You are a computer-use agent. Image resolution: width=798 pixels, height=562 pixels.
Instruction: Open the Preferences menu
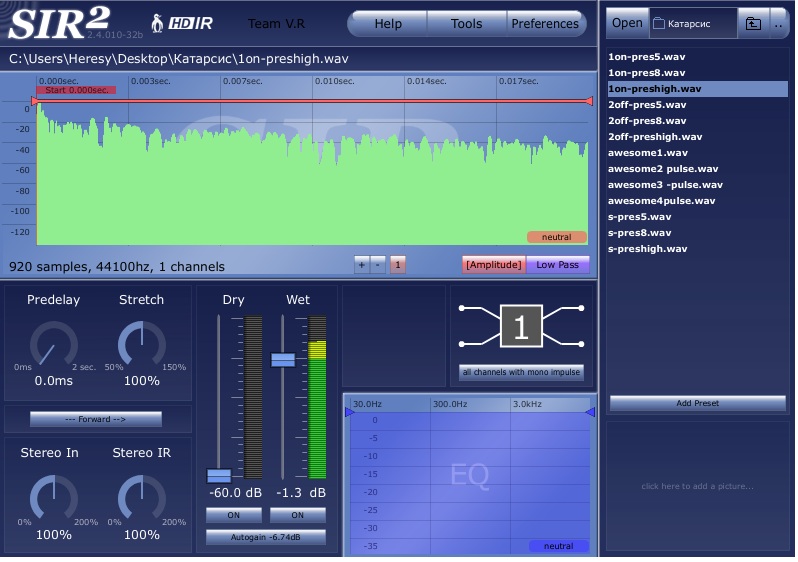pyautogui.click(x=545, y=24)
